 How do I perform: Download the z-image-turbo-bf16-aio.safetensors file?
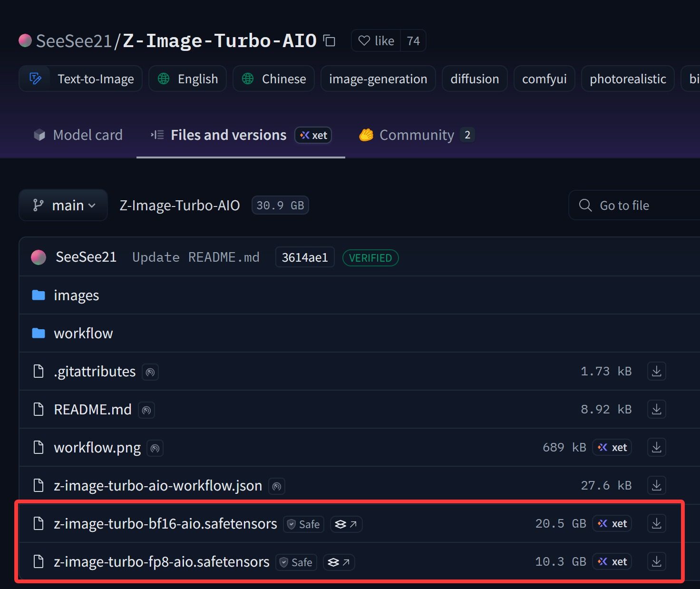click(x=656, y=523)
